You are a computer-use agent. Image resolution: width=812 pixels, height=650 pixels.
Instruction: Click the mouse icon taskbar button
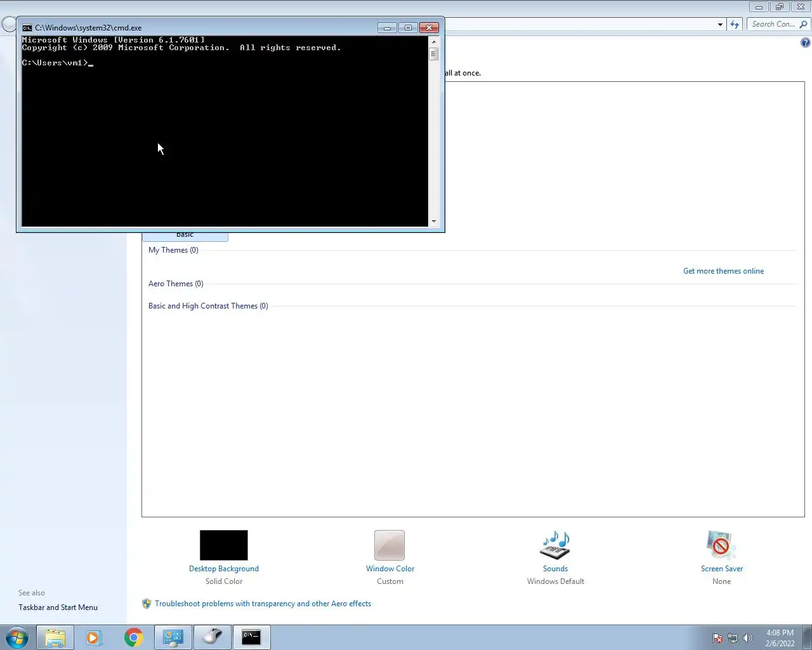pos(213,637)
